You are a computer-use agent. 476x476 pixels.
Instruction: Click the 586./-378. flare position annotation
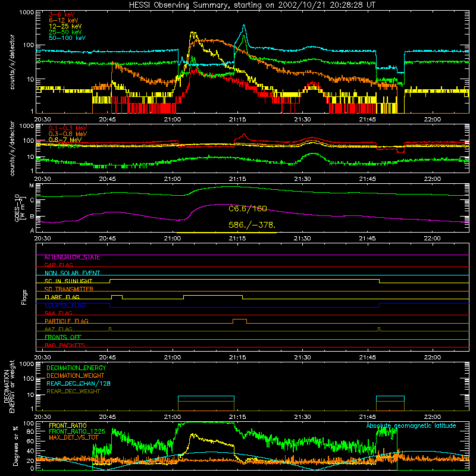[252, 225]
